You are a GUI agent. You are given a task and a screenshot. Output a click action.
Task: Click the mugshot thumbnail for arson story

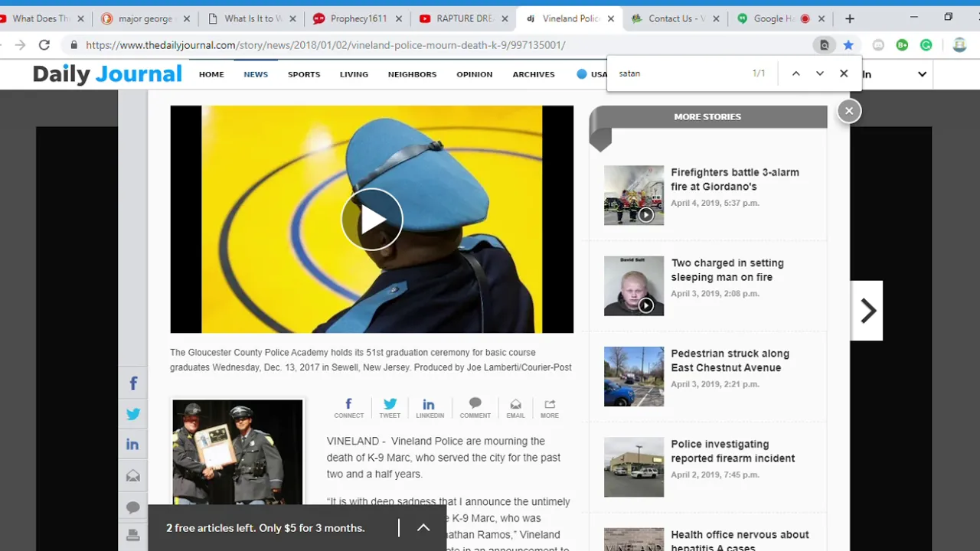634,286
